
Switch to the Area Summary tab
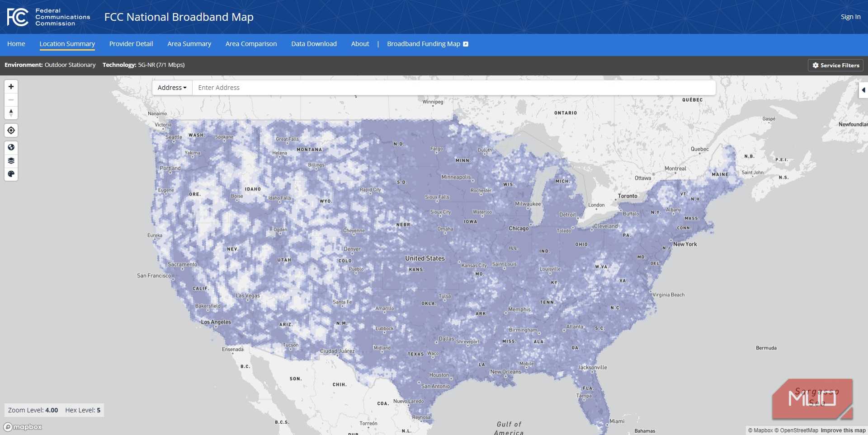coord(189,44)
